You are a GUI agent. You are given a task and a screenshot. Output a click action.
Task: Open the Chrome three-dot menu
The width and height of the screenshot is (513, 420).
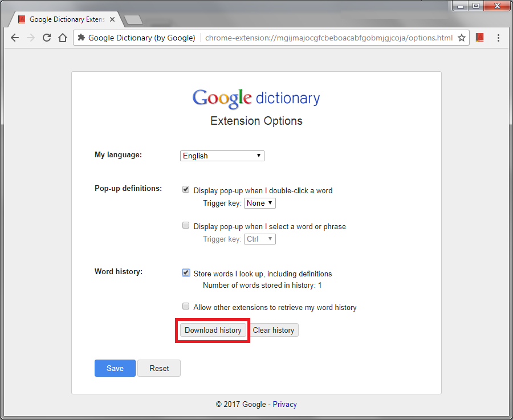[x=498, y=38]
